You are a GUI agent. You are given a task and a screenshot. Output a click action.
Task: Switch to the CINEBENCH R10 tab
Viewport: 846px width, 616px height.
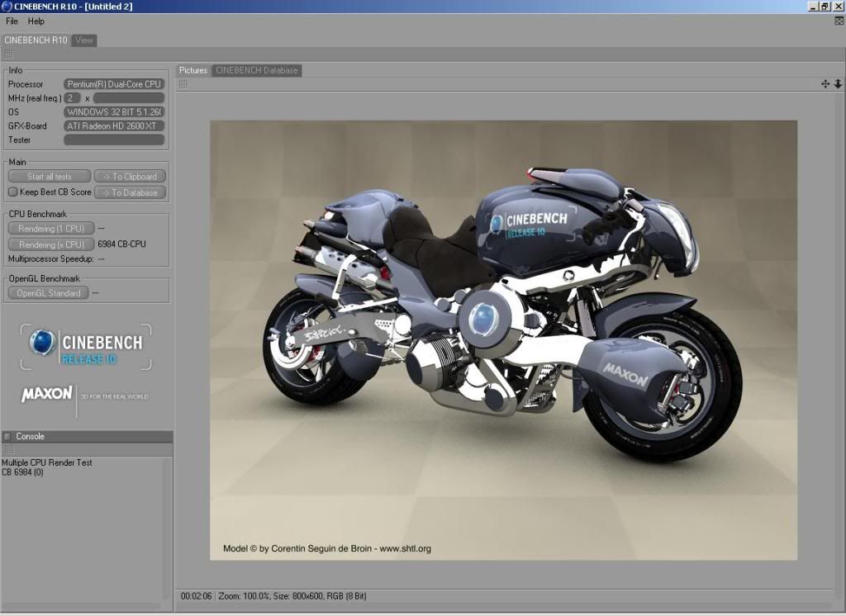(36, 40)
